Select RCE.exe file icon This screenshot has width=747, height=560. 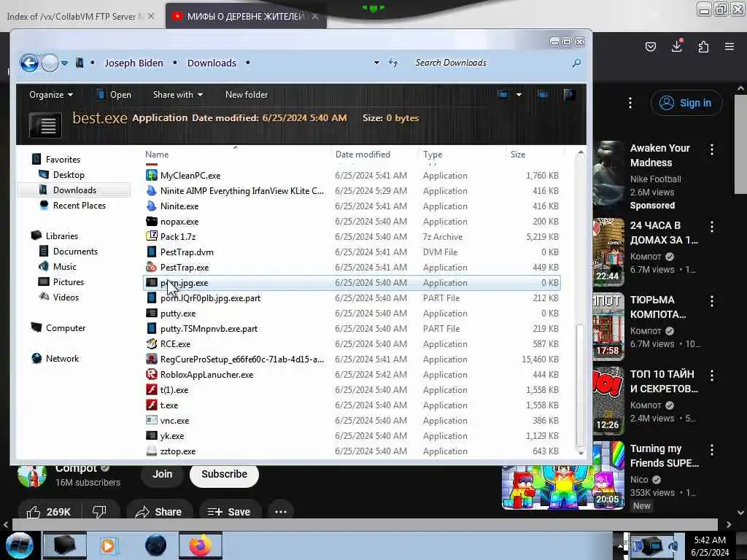(152, 344)
